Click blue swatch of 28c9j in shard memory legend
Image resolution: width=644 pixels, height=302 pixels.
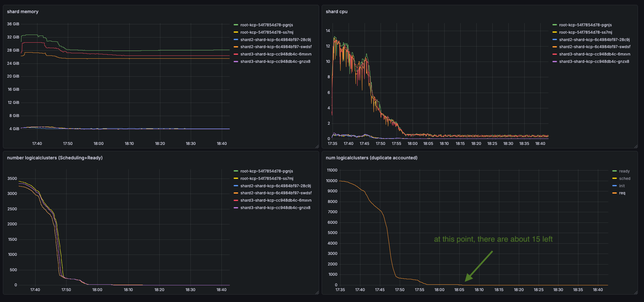pyautogui.click(x=236, y=40)
